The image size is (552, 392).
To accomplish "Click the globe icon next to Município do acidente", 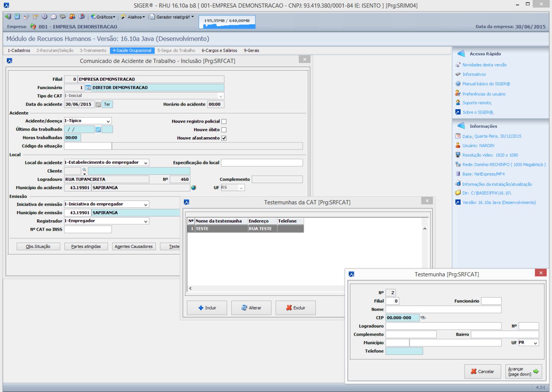I will point(194,188).
